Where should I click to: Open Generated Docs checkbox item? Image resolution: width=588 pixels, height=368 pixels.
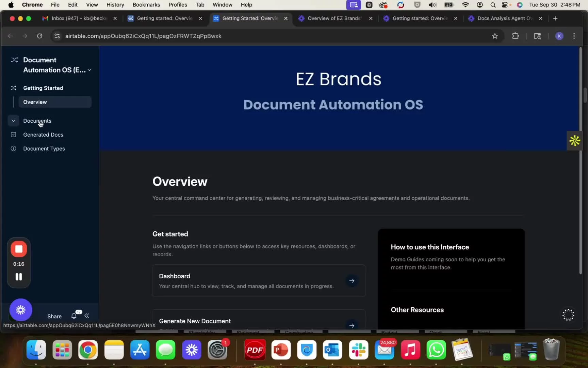[43, 135]
